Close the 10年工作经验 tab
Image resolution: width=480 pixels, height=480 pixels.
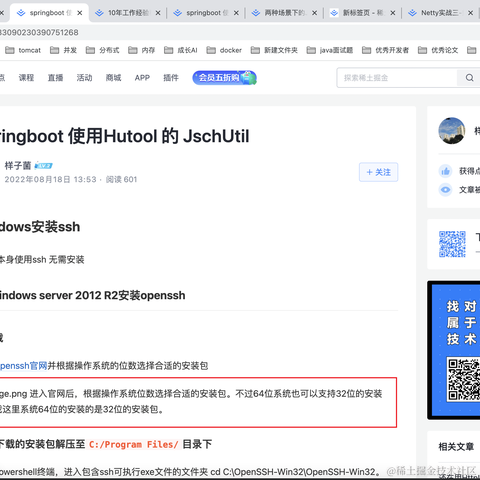click(158, 13)
